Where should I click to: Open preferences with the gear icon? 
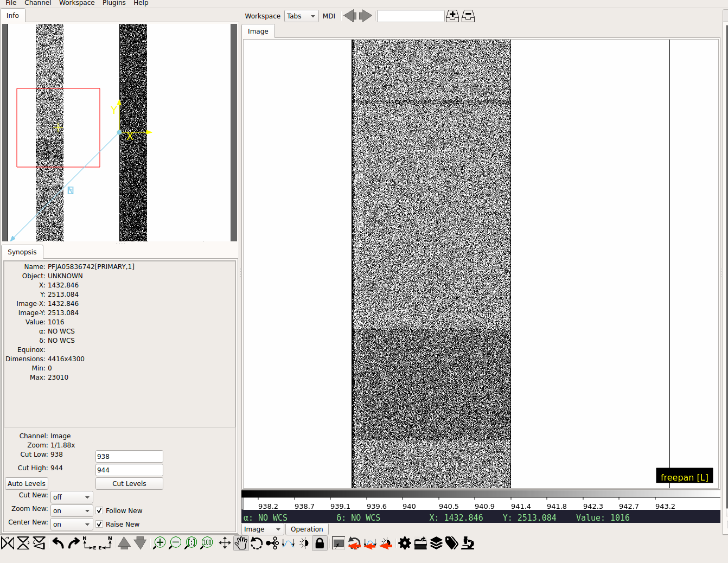point(405,543)
